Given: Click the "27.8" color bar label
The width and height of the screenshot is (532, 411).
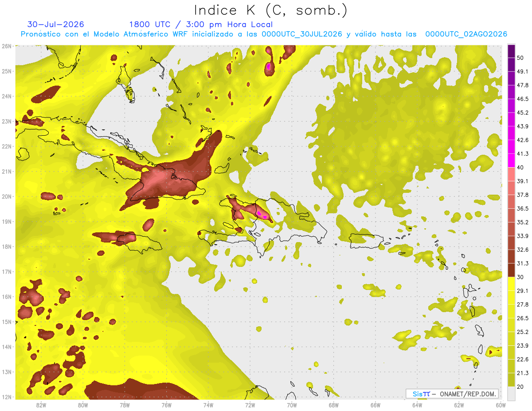Looking at the screenshot, I should (x=522, y=304).
